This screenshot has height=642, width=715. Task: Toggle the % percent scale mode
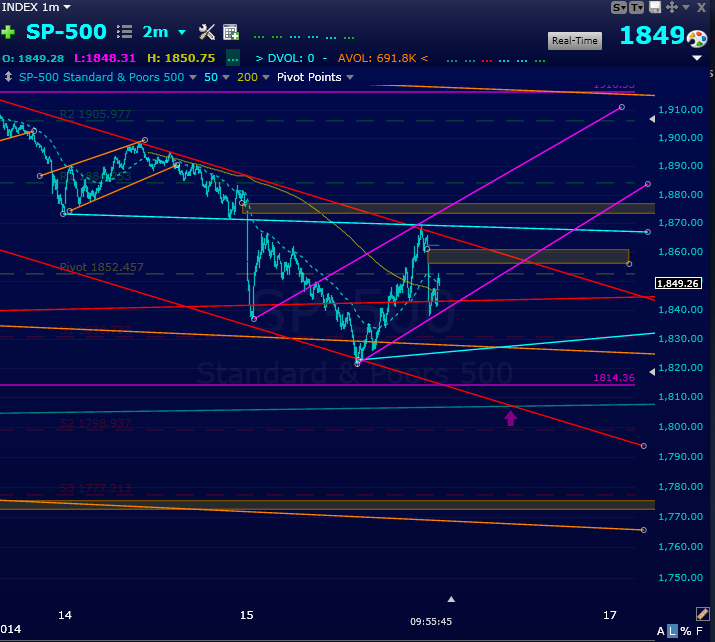pyautogui.click(x=685, y=631)
